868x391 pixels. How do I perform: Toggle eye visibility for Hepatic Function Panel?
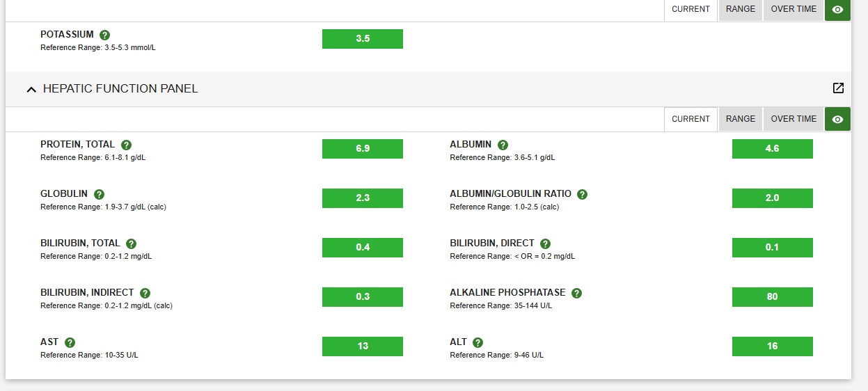(x=837, y=119)
